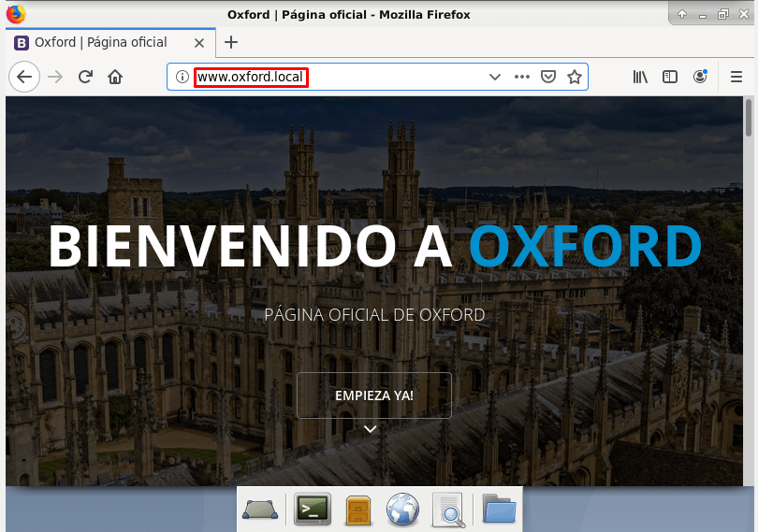
Task: Open the Library bookmarks and history
Action: click(640, 77)
